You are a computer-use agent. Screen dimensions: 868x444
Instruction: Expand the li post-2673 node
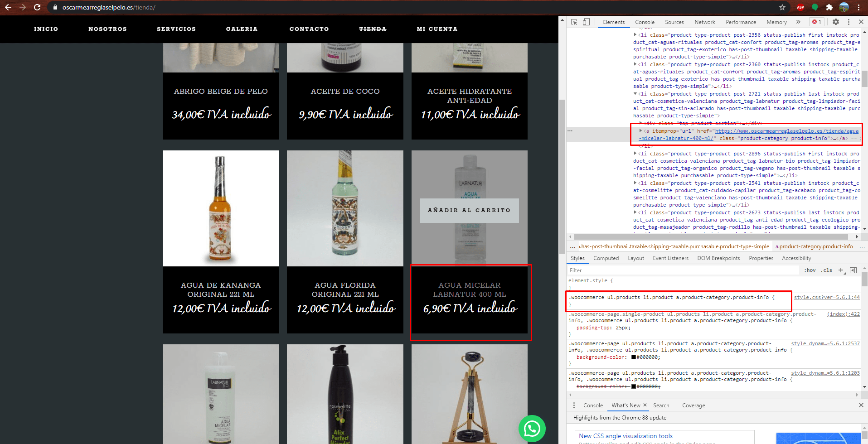pyautogui.click(x=635, y=212)
